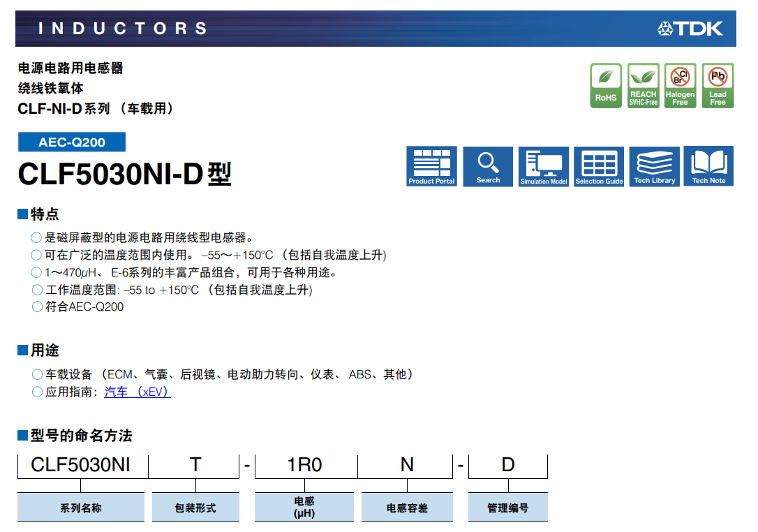The width and height of the screenshot is (758, 532).
Task: Click the REACH SVHC-Free badge
Action: pyautogui.click(x=643, y=86)
